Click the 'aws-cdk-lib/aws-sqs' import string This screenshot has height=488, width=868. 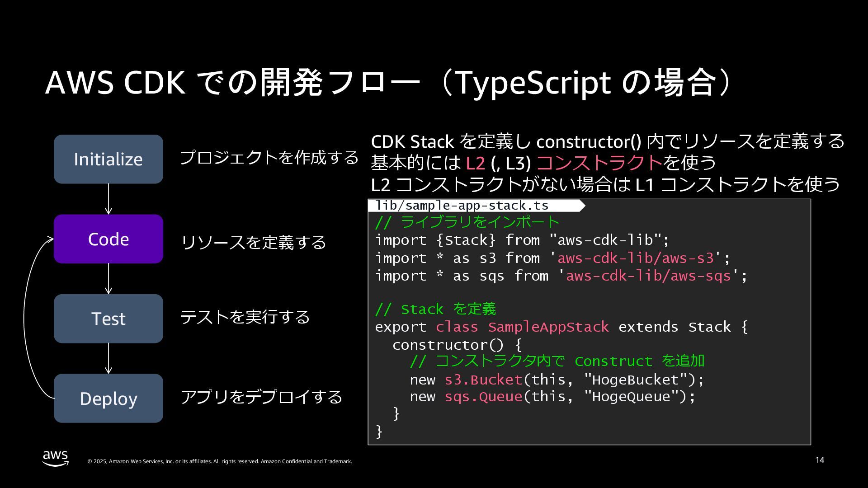[x=648, y=276]
